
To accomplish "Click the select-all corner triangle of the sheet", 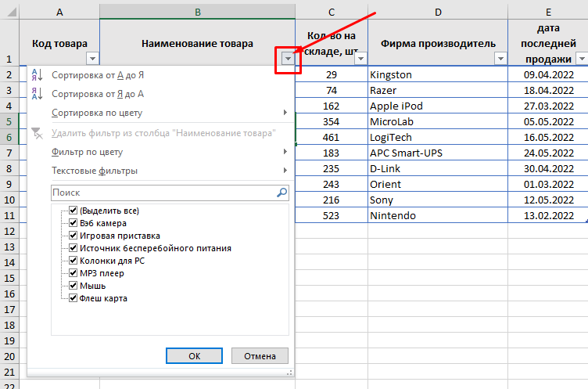I will (12, 13).
